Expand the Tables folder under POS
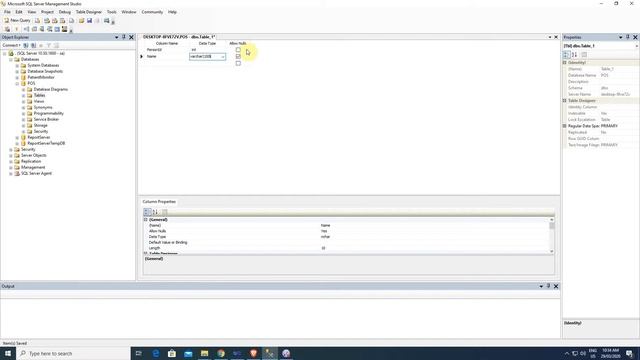 click(24, 95)
